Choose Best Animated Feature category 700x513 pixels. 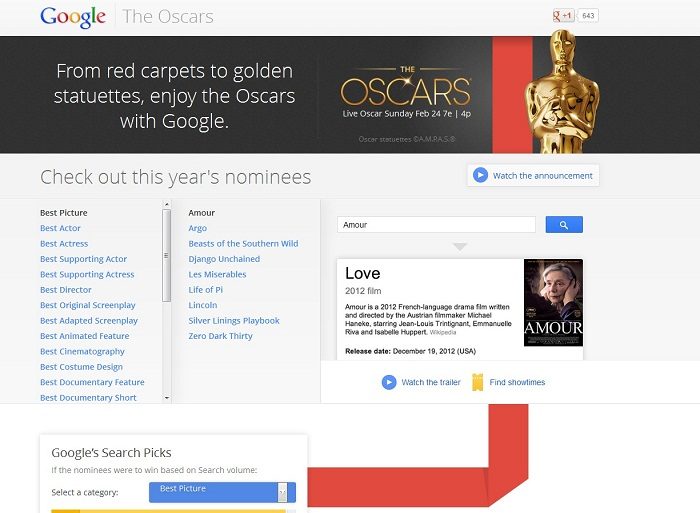[85, 336]
